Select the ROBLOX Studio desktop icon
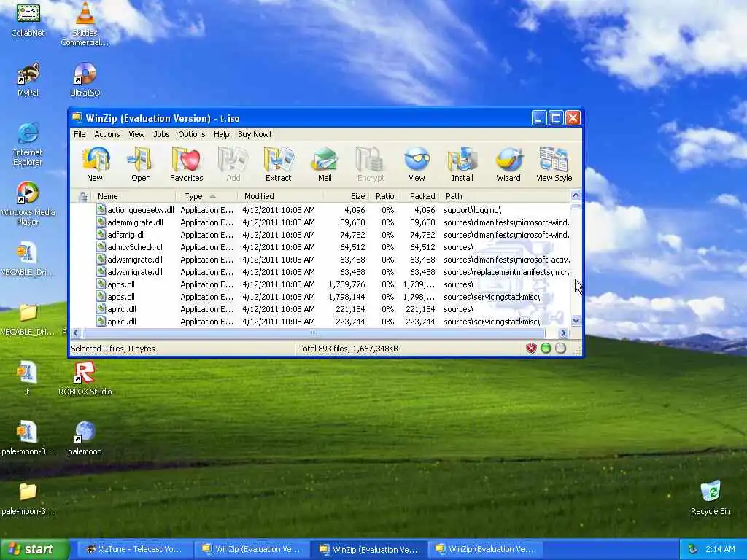 [85, 378]
